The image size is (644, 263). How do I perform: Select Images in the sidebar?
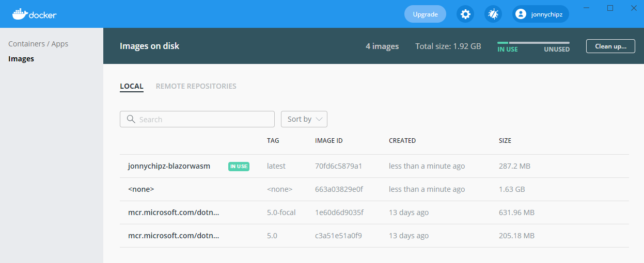21,59
